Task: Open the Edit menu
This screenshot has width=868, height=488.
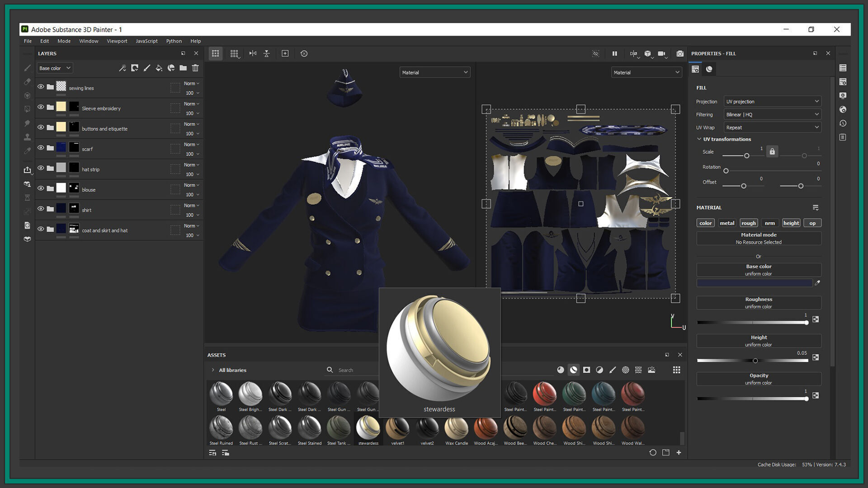Action: pos(44,41)
